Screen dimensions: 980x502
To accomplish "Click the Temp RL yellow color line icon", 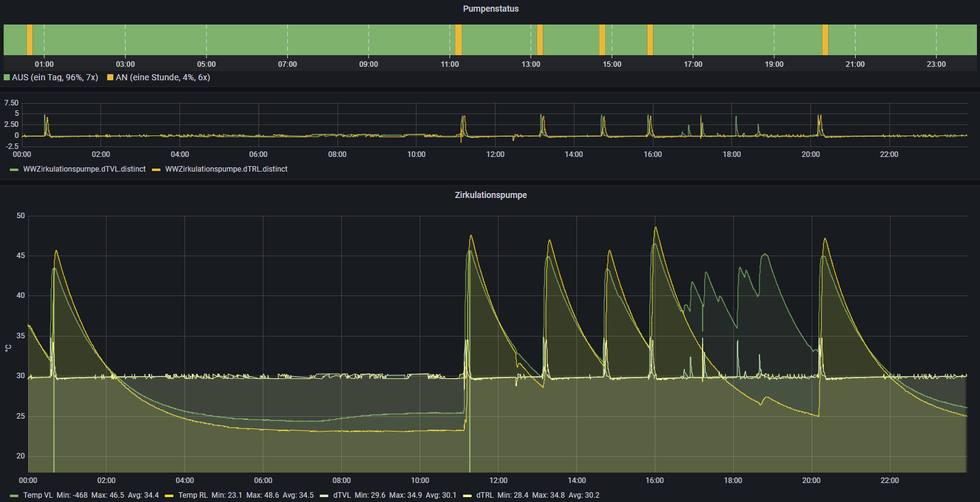I will [169, 496].
